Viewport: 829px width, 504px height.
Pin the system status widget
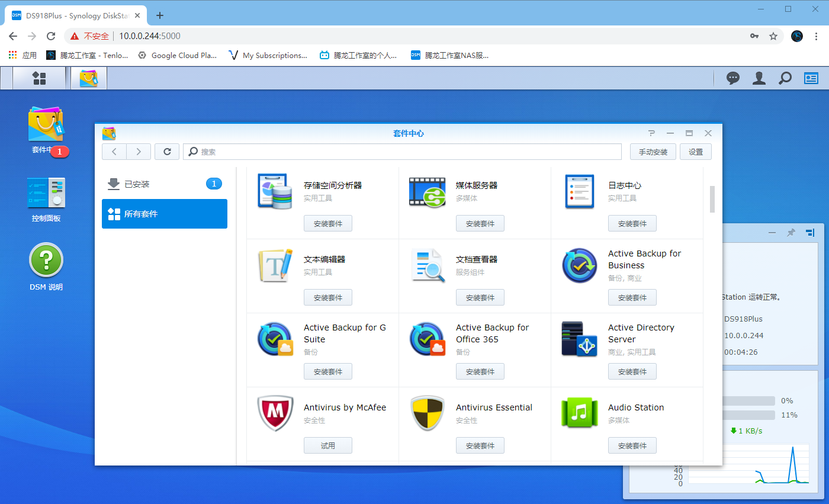pos(791,233)
